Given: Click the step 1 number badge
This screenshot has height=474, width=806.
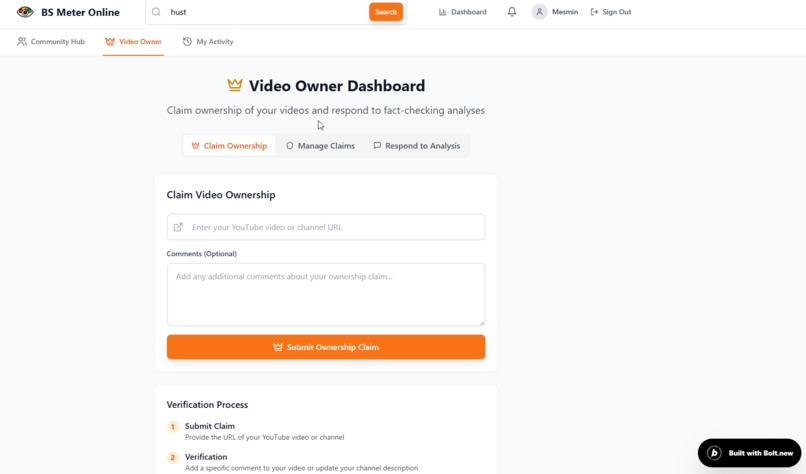Looking at the screenshot, I should tap(173, 427).
